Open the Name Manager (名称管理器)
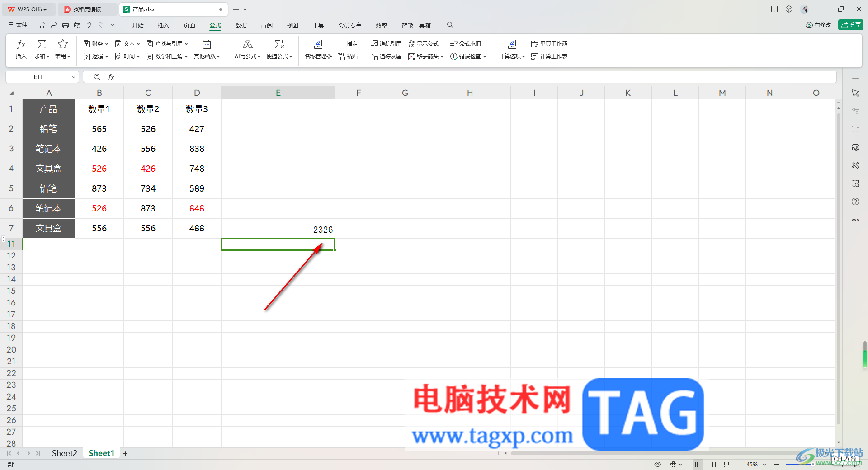 click(318, 49)
